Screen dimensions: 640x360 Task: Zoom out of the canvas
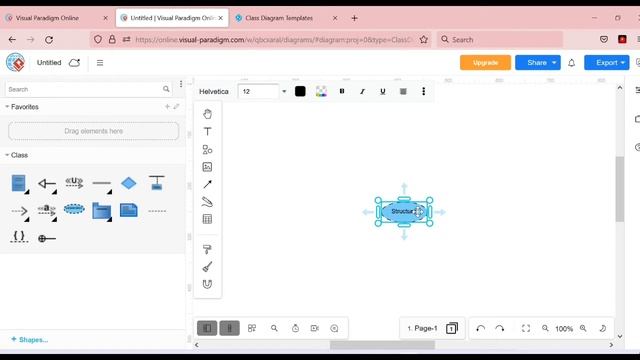(x=545, y=328)
